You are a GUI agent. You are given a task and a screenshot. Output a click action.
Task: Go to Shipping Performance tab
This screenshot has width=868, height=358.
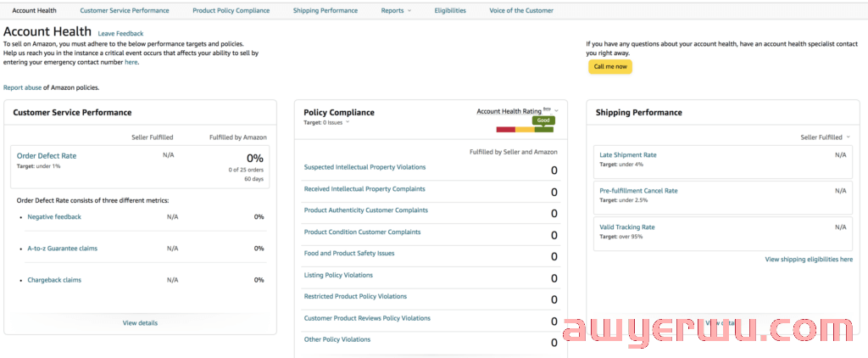pyautogui.click(x=325, y=10)
